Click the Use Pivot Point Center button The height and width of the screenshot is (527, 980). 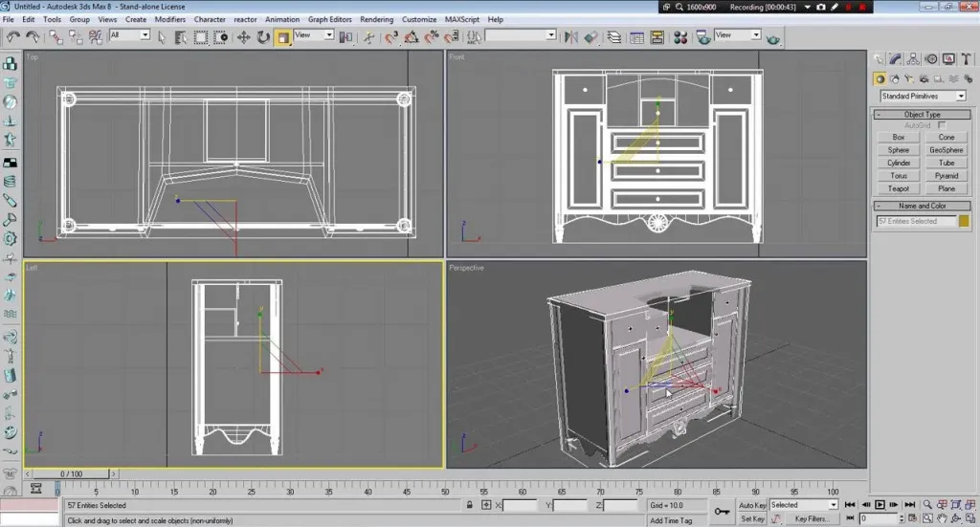345,37
